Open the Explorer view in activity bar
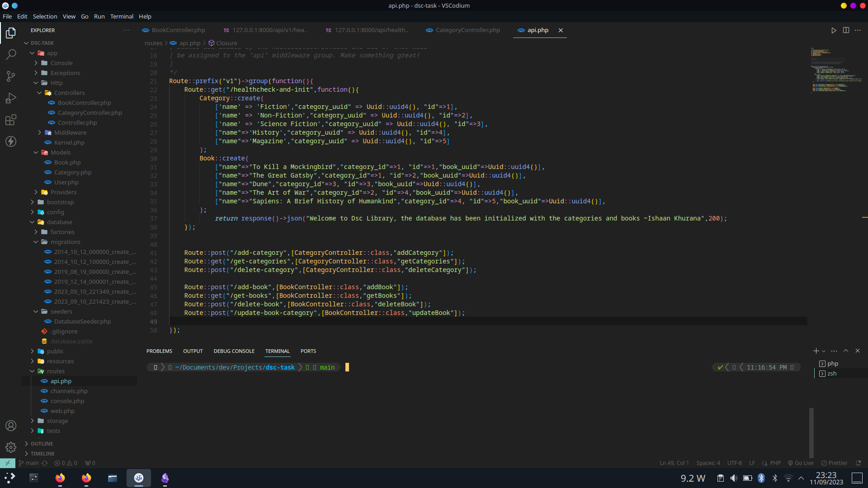The height and width of the screenshot is (488, 868). (x=11, y=33)
